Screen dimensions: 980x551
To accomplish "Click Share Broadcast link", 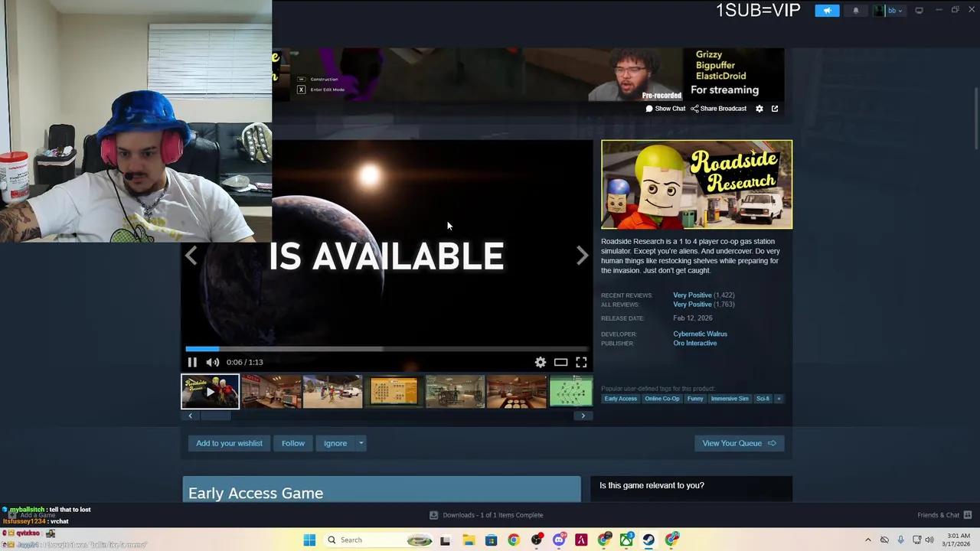I will pos(718,109).
